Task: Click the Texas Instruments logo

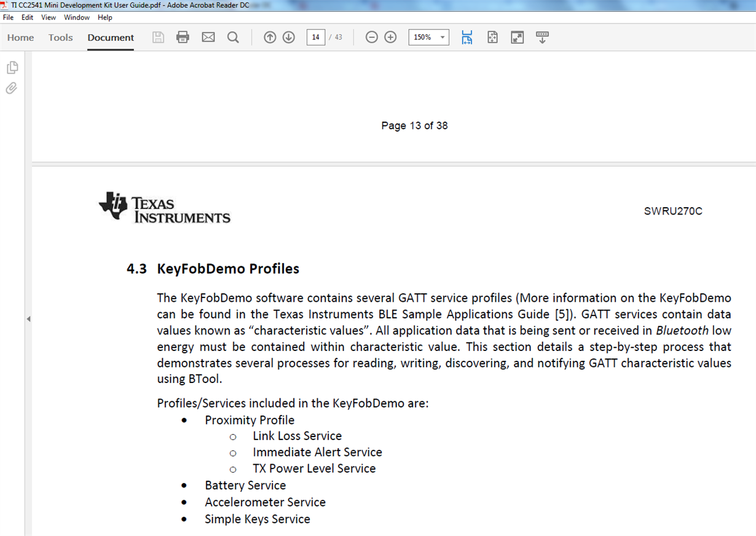Action: (x=164, y=208)
